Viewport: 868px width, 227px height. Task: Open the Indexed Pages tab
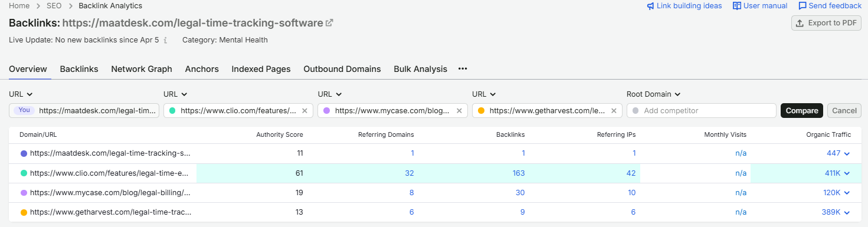pyautogui.click(x=261, y=69)
